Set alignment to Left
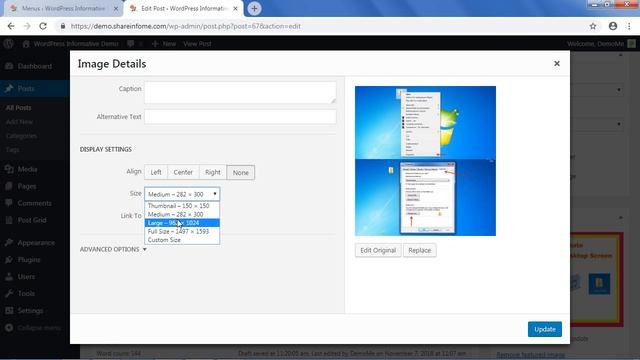The width and height of the screenshot is (640, 360). (156, 172)
